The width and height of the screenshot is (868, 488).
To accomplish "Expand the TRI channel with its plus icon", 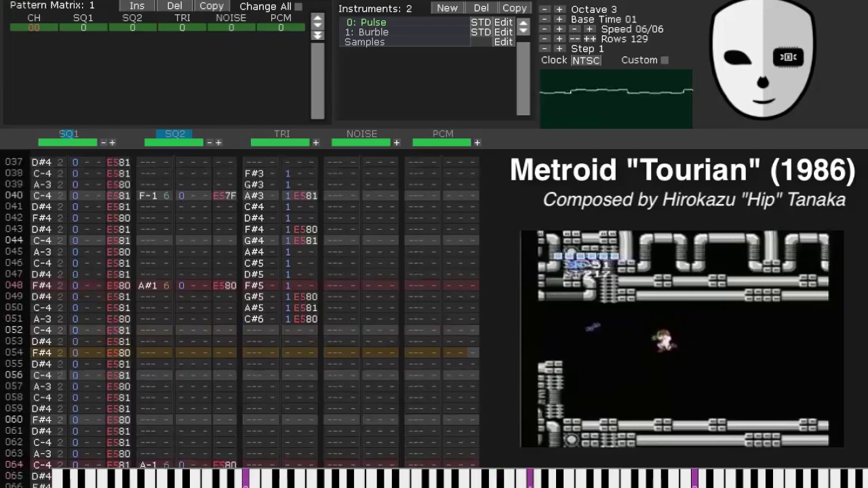I will 315,142.
